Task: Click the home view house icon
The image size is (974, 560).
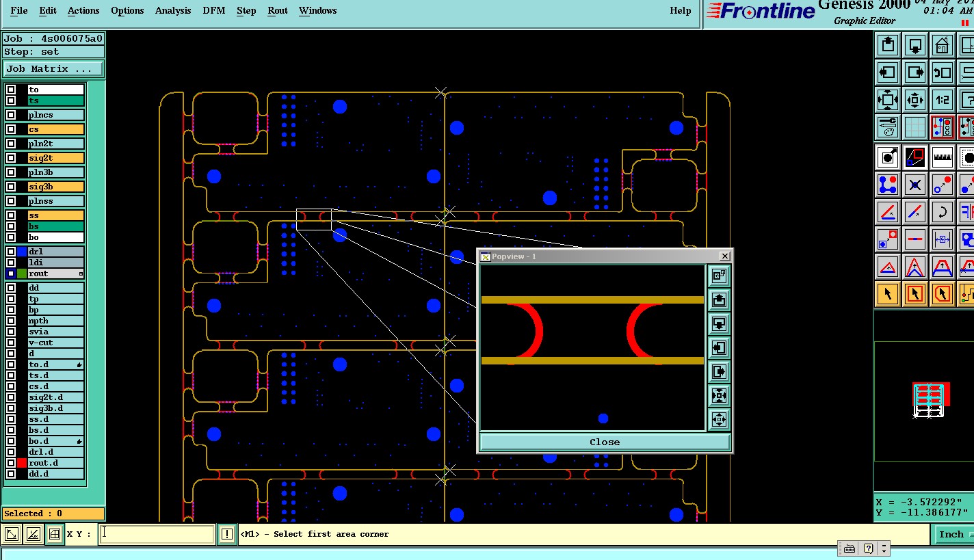Action: coord(942,45)
